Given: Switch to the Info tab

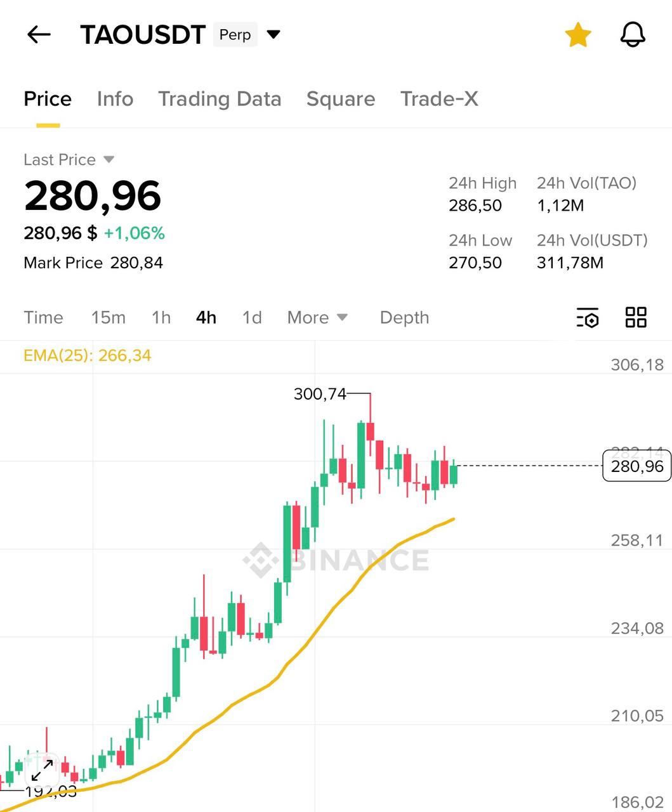Looking at the screenshot, I should pyautogui.click(x=115, y=99).
